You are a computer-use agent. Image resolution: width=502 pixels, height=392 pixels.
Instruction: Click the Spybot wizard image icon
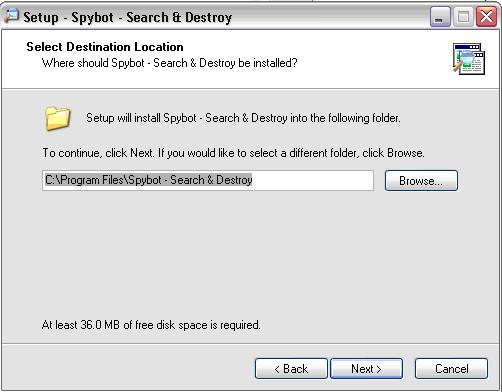coord(468,59)
